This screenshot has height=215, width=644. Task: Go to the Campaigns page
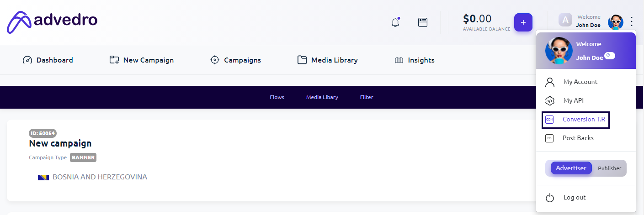click(235, 60)
